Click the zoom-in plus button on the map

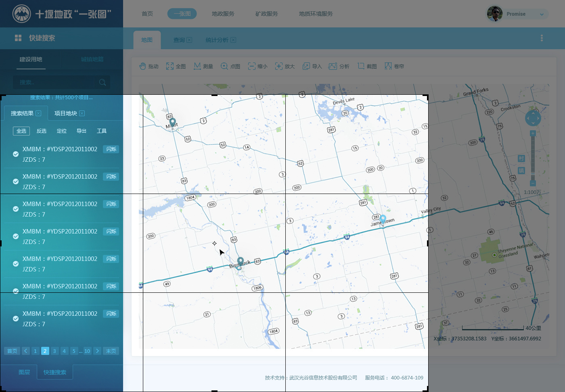pyautogui.click(x=533, y=133)
